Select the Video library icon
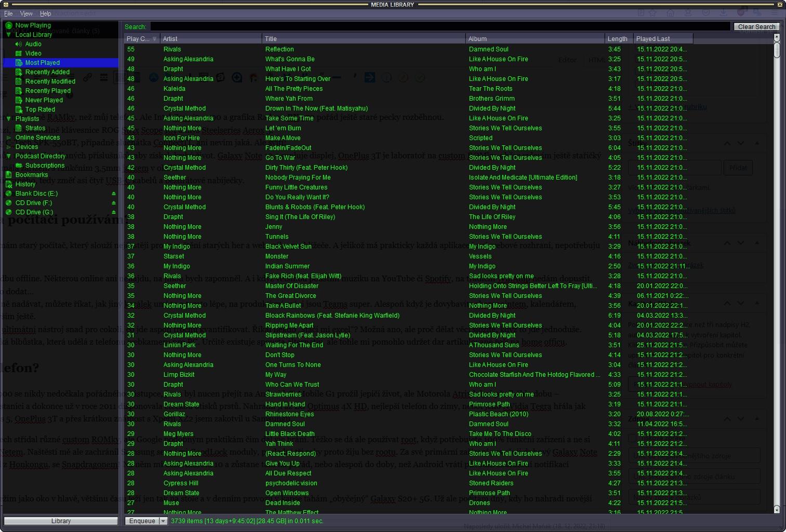The width and height of the screenshot is (786, 532). pyautogui.click(x=19, y=53)
